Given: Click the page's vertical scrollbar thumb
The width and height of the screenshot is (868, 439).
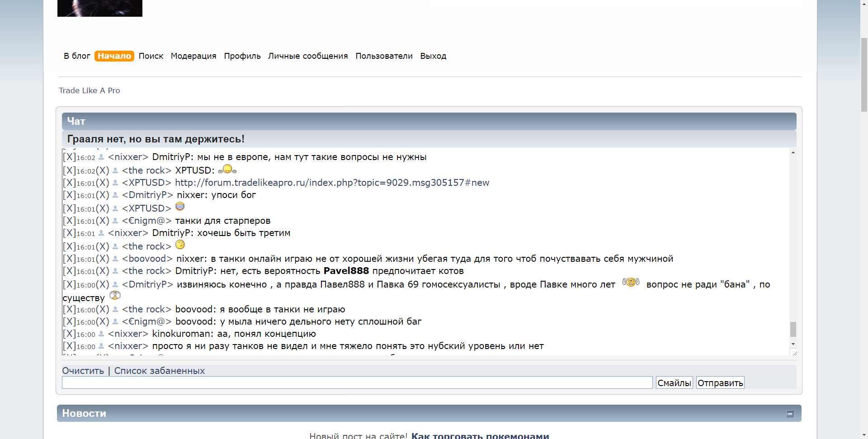Looking at the screenshot, I should (864, 75).
